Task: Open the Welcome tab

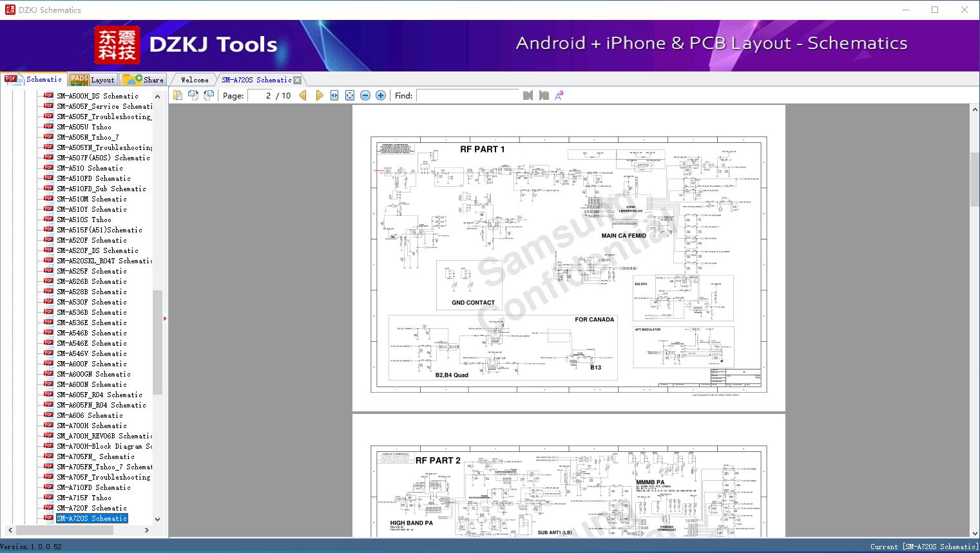Action: tap(195, 80)
